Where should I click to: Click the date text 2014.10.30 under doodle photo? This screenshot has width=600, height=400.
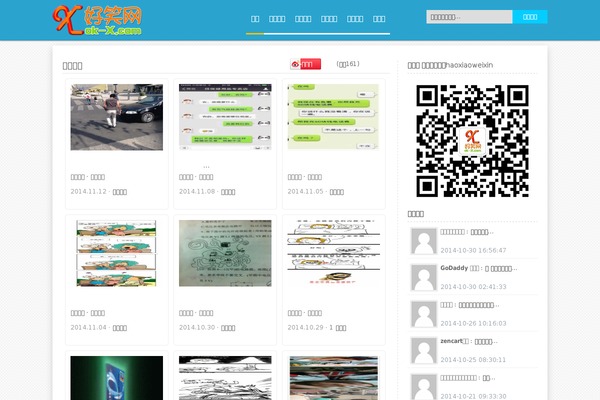coord(197,327)
